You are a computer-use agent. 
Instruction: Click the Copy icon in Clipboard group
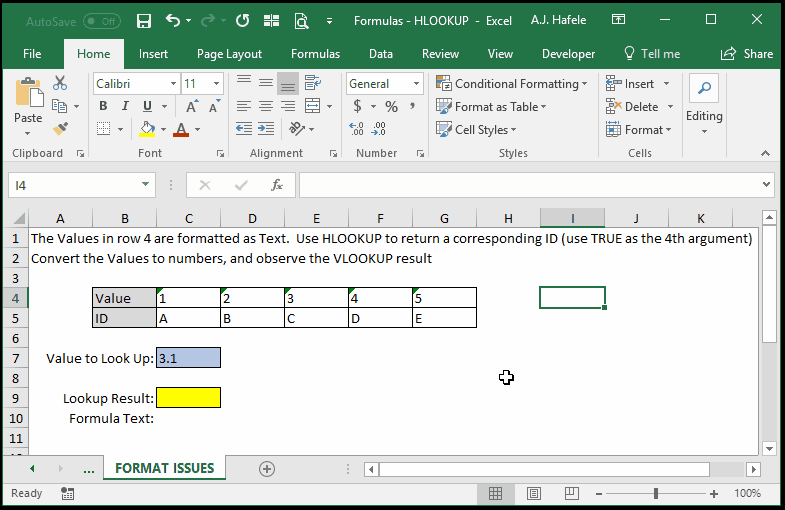(59, 106)
